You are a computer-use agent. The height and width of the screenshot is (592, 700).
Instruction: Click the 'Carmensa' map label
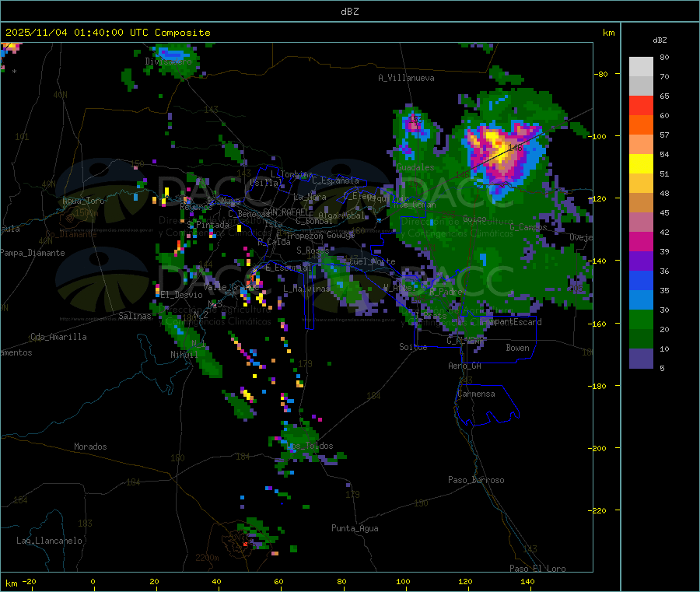476,394
